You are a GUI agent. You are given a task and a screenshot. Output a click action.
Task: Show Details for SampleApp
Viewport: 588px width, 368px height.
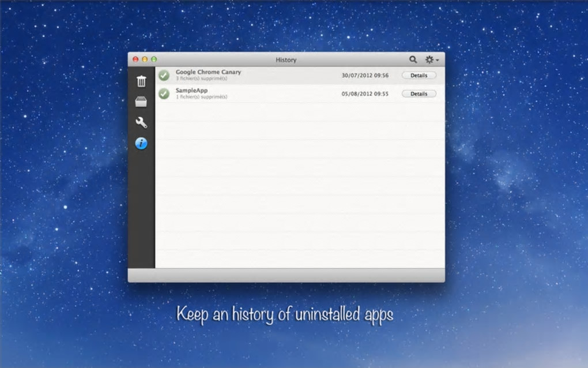pyautogui.click(x=419, y=94)
